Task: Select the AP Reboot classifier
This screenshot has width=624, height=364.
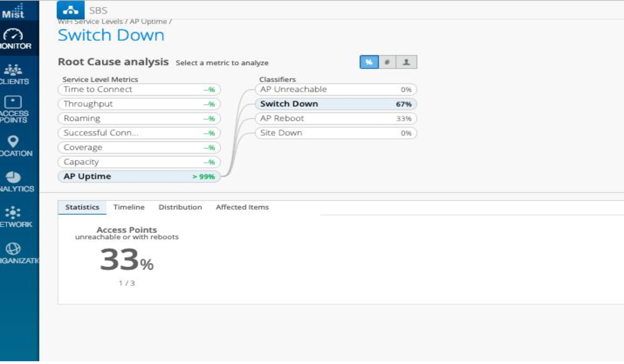Action: tap(336, 118)
